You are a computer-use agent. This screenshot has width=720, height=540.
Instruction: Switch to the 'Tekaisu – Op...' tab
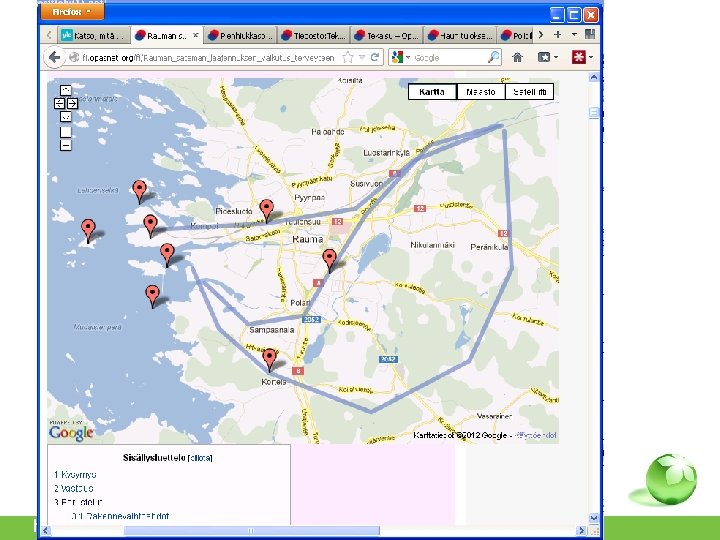(387, 35)
